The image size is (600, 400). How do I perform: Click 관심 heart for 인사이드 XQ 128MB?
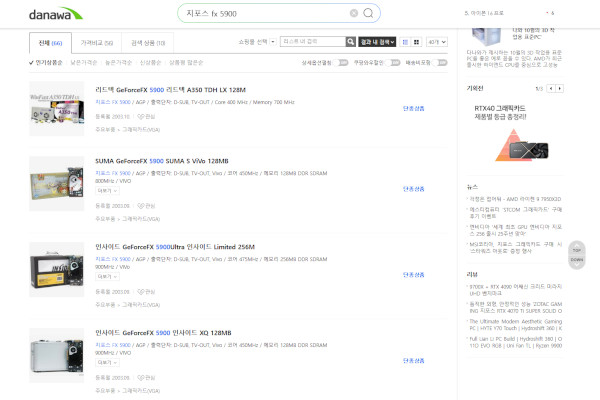pyautogui.click(x=146, y=378)
